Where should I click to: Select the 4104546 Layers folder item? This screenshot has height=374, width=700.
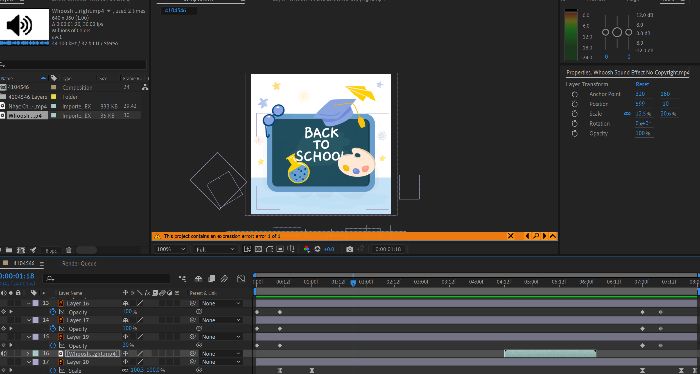[x=27, y=97]
